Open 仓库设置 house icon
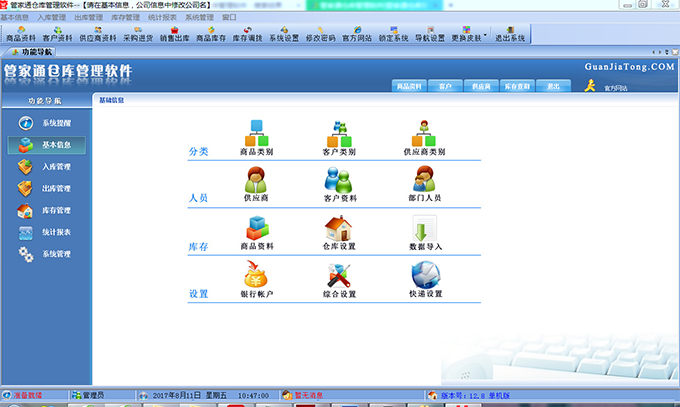The width and height of the screenshot is (680, 407). point(339,233)
